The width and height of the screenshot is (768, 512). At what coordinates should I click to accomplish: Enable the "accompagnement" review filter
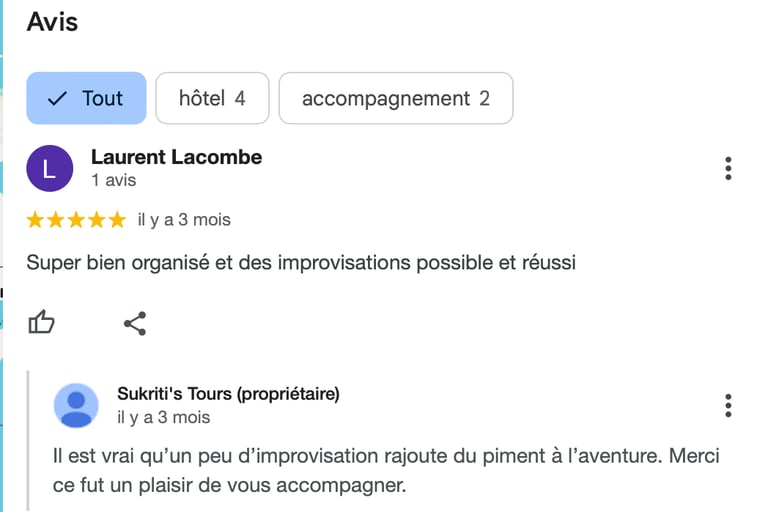(x=395, y=98)
